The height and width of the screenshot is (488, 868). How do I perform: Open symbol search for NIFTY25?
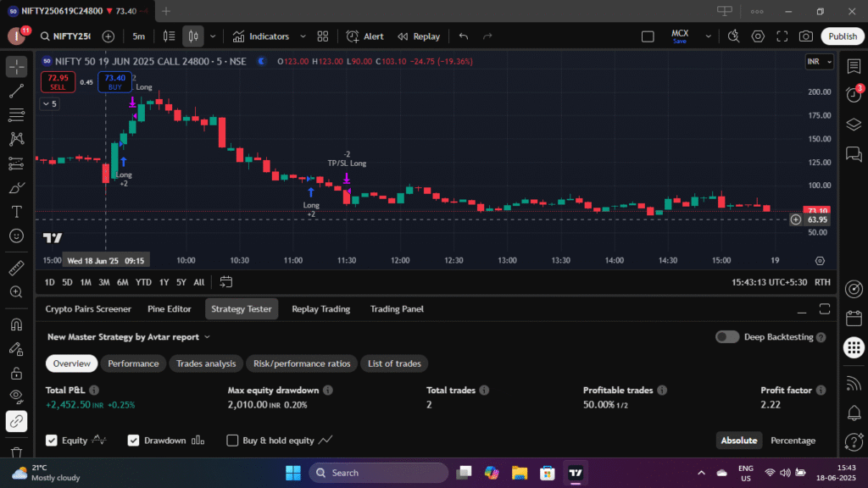click(65, 36)
